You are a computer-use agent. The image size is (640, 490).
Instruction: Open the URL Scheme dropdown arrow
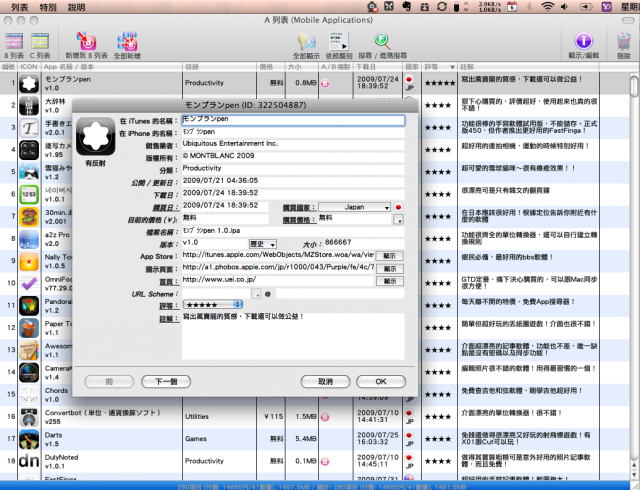[x=256, y=294]
